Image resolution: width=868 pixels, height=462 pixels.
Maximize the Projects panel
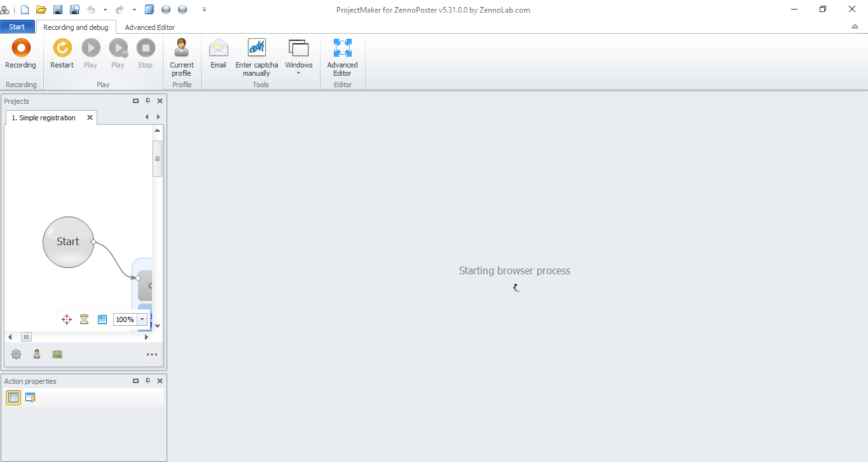coord(135,101)
